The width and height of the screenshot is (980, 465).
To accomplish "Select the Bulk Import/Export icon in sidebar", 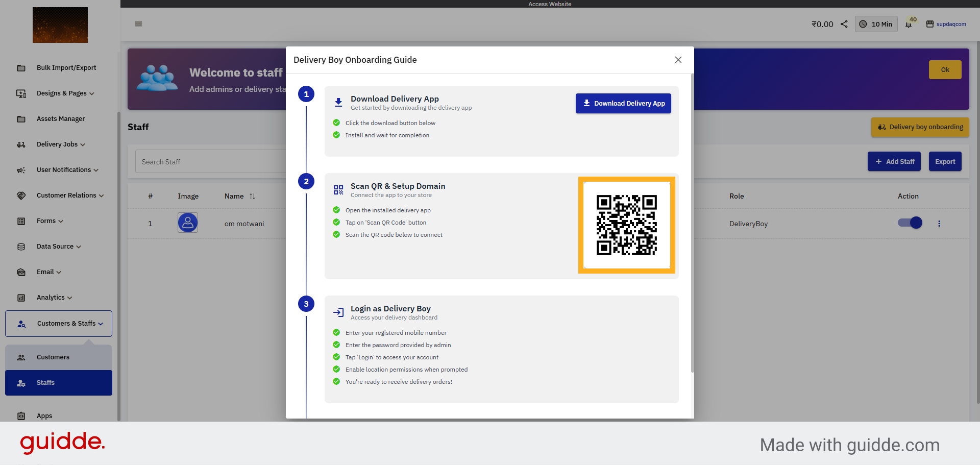I will pyautogui.click(x=21, y=67).
